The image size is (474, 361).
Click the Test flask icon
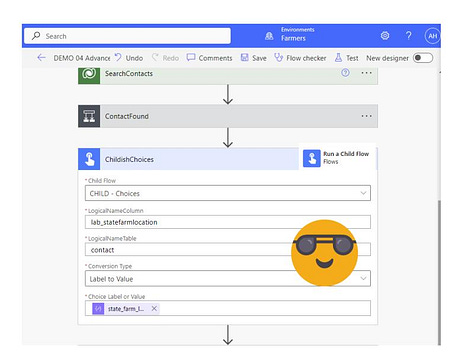coord(338,58)
